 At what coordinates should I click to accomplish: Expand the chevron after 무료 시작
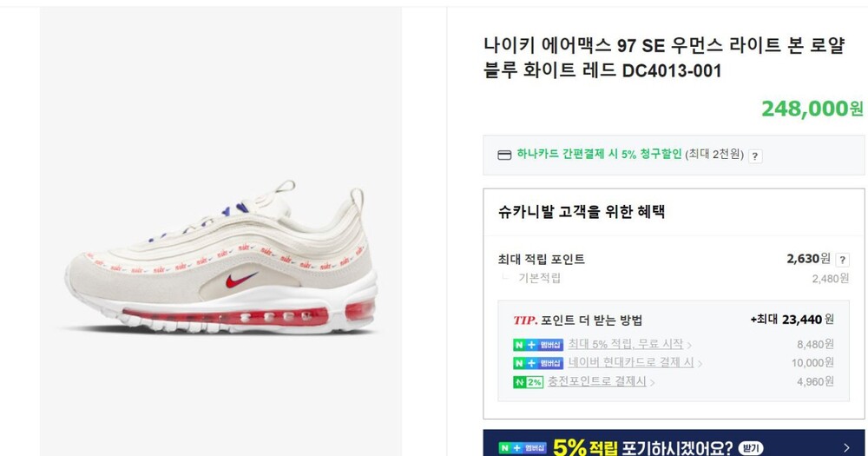pyautogui.click(x=689, y=346)
